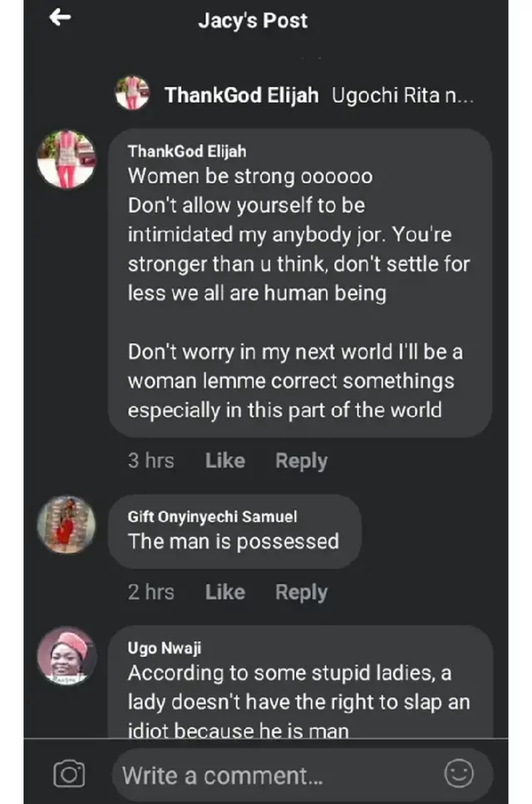This screenshot has width=532, height=804.
Task: Open Ugo Nwaji's profile name
Action: (x=165, y=648)
